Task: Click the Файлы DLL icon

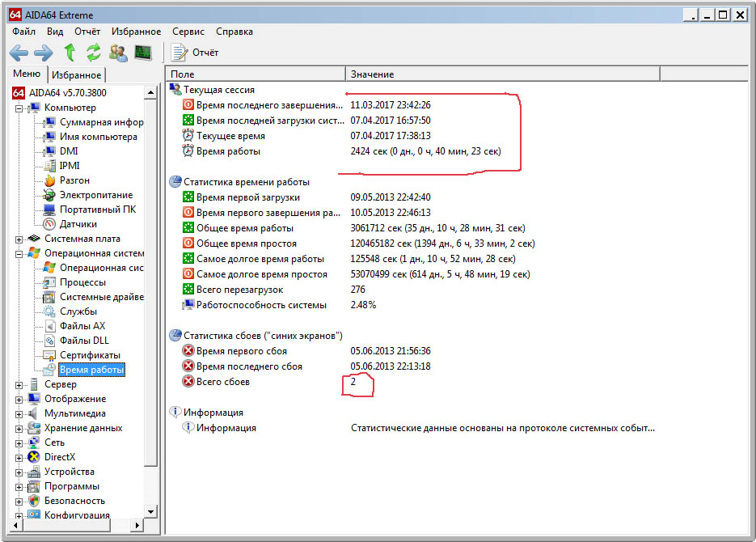Action: pyautogui.click(x=49, y=341)
